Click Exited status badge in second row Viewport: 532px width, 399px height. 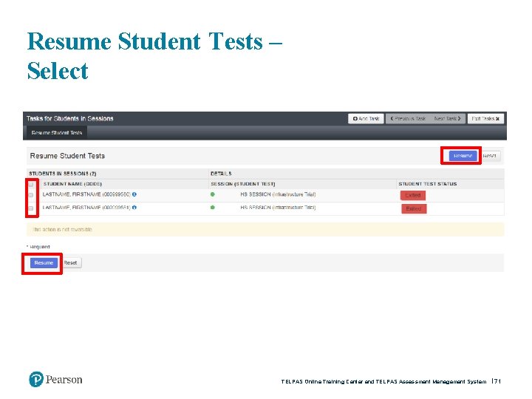coord(414,208)
